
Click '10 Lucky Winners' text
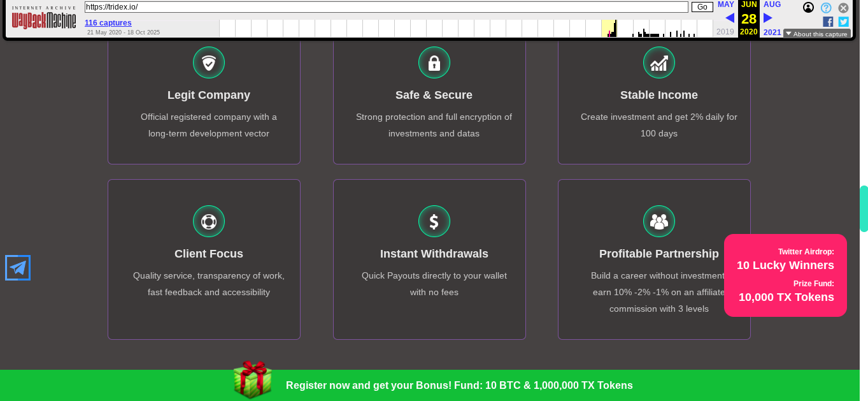(785, 265)
